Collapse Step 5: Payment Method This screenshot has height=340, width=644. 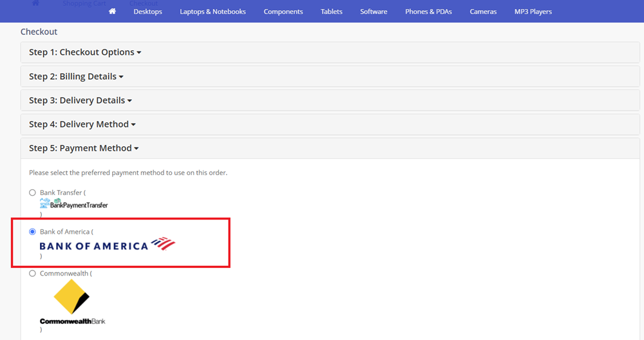84,148
